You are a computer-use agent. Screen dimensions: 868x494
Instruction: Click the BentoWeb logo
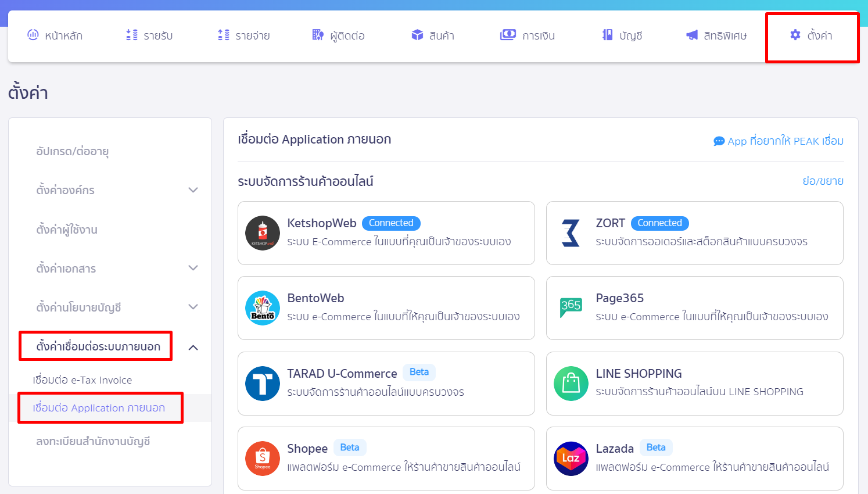[x=263, y=308]
